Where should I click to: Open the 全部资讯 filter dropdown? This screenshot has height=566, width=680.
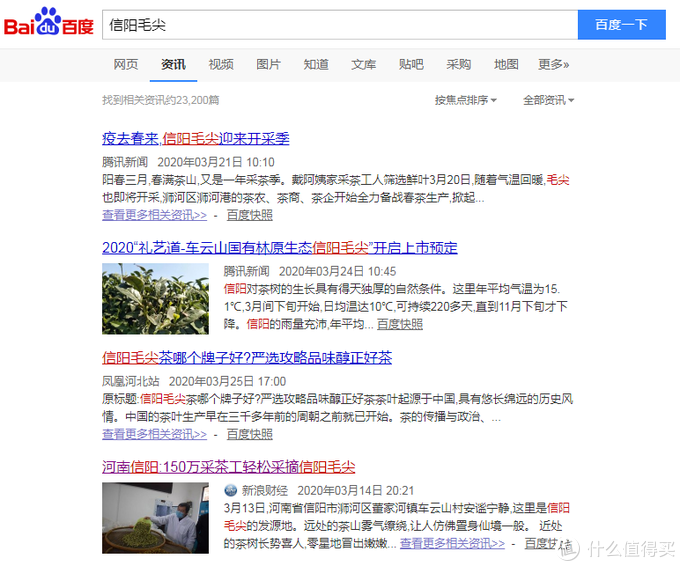tap(549, 100)
